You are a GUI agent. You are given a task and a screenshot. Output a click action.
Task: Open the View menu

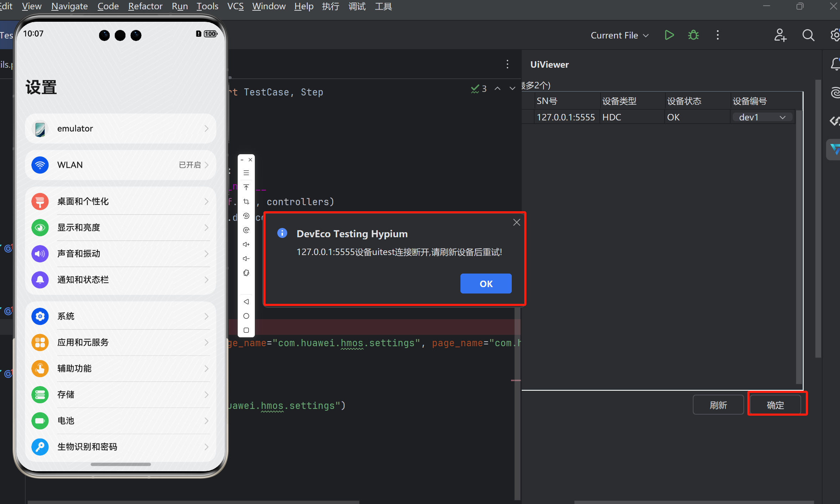32,6
